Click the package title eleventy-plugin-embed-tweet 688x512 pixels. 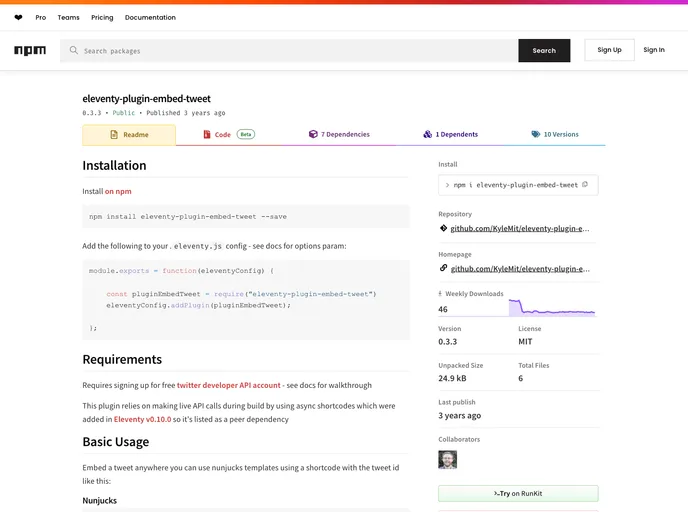click(x=147, y=99)
